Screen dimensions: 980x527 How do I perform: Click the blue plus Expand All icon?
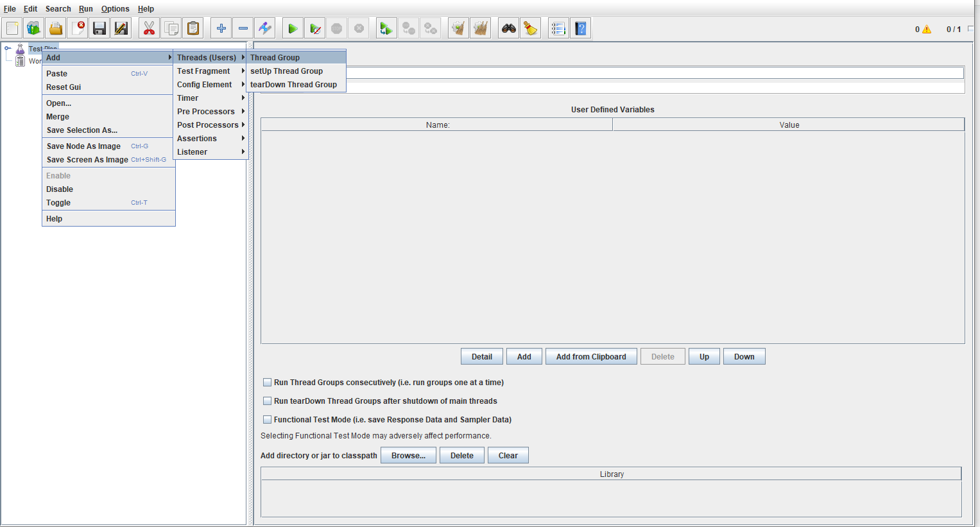pos(221,28)
